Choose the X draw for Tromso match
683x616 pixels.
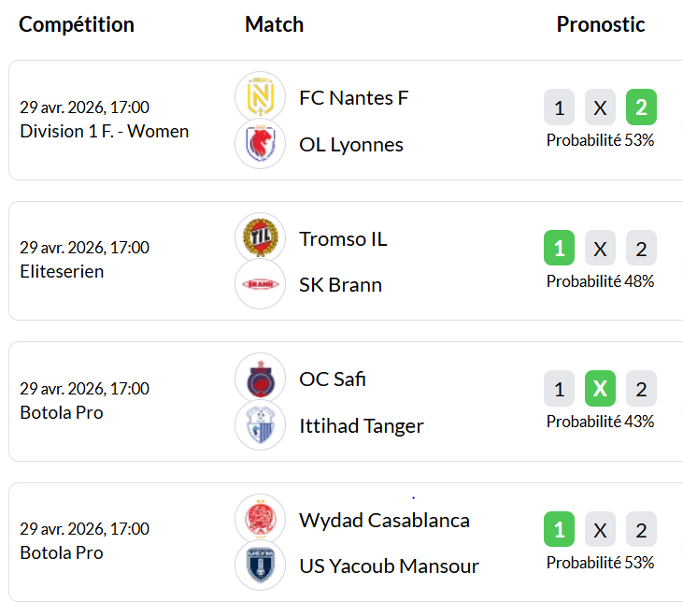[x=600, y=249]
